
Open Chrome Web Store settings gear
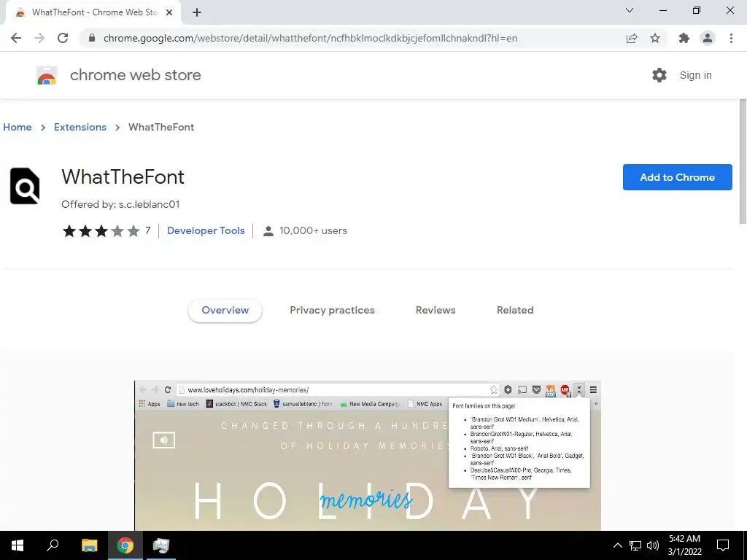(659, 75)
